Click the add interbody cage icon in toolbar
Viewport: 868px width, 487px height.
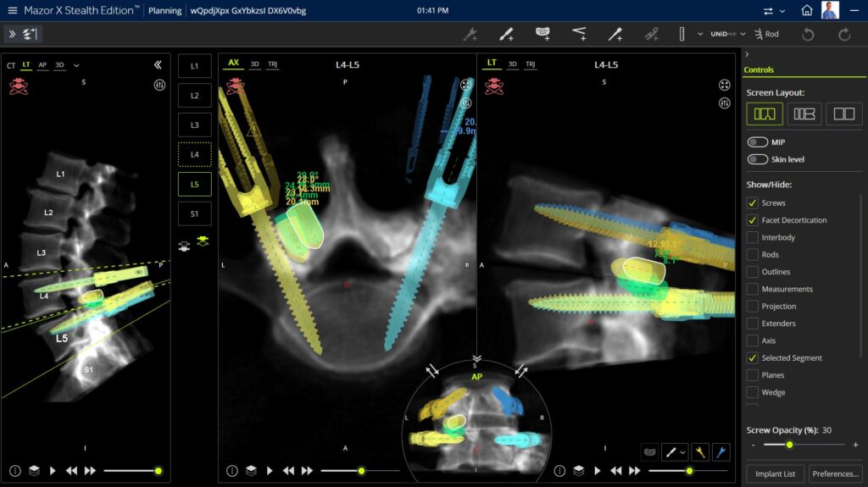coord(543,34)
